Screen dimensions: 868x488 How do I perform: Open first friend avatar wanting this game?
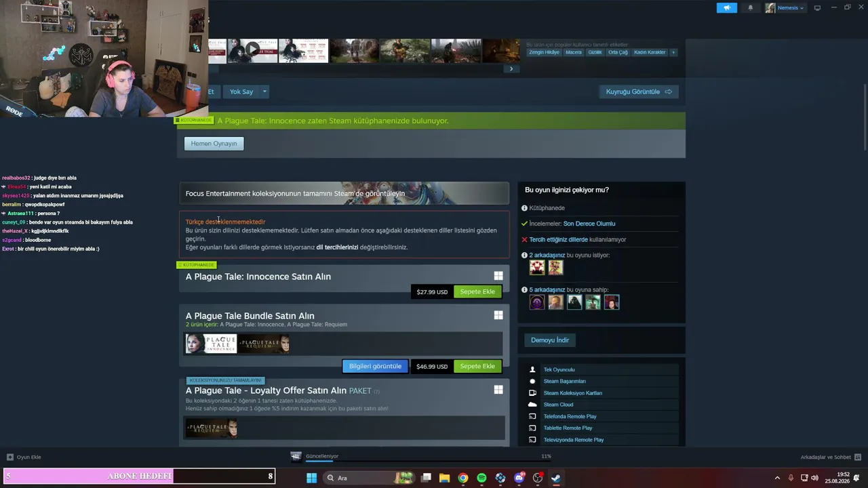[x=537, y=268]
